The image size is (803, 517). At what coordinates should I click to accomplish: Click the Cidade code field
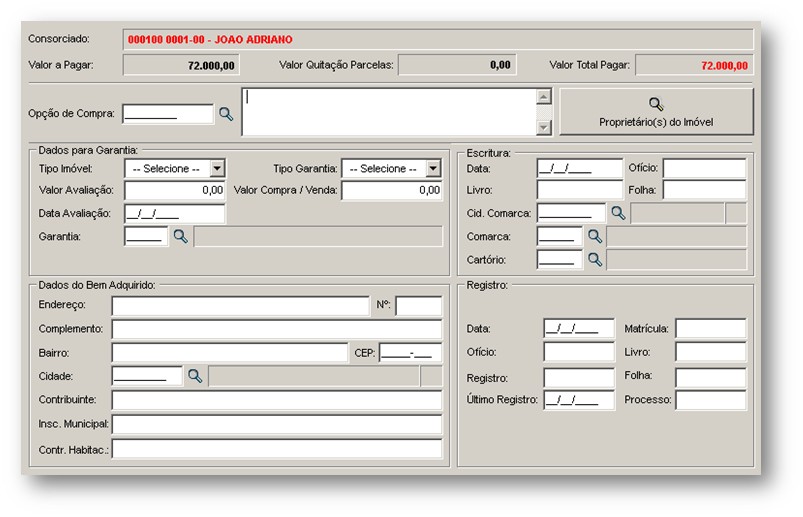(147, 376)
